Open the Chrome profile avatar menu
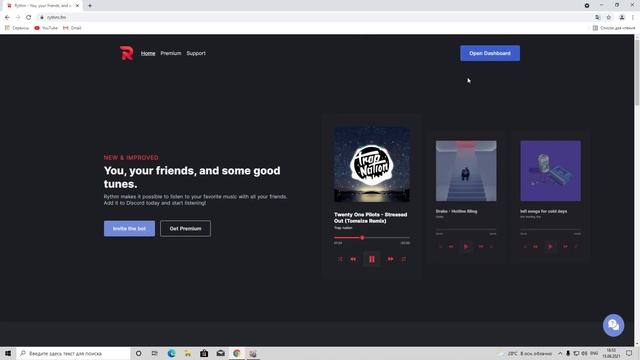Image resolution: width=640 pixels, height=360 pixels. [622, 17]
